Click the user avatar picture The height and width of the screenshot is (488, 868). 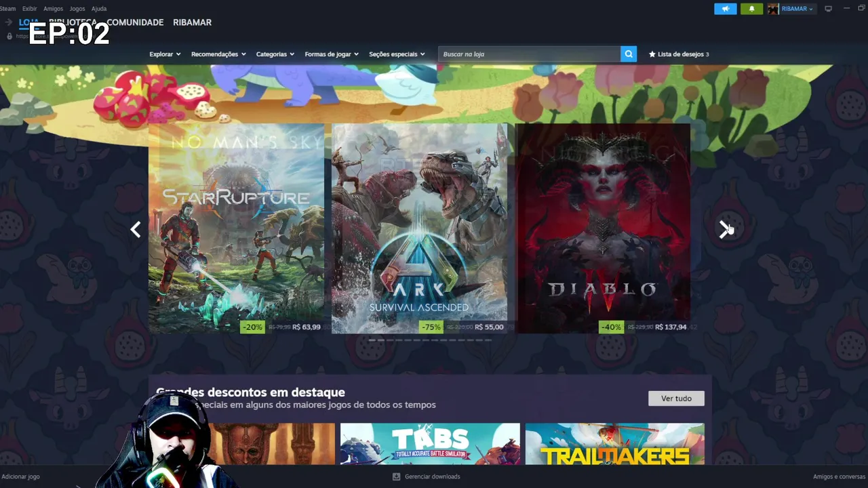pyautogui.click(x=773, y=9)
